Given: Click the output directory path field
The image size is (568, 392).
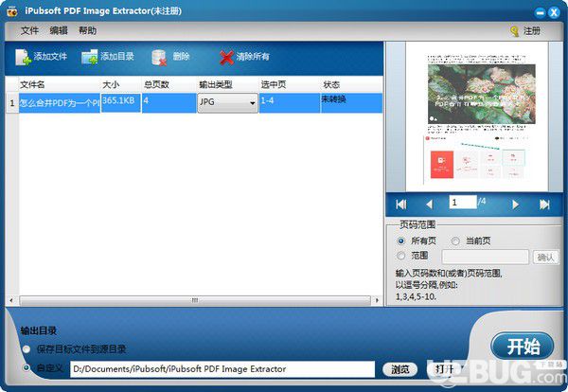Looking at the screenshot, I should pyautogui.click(x=222, y=369).
